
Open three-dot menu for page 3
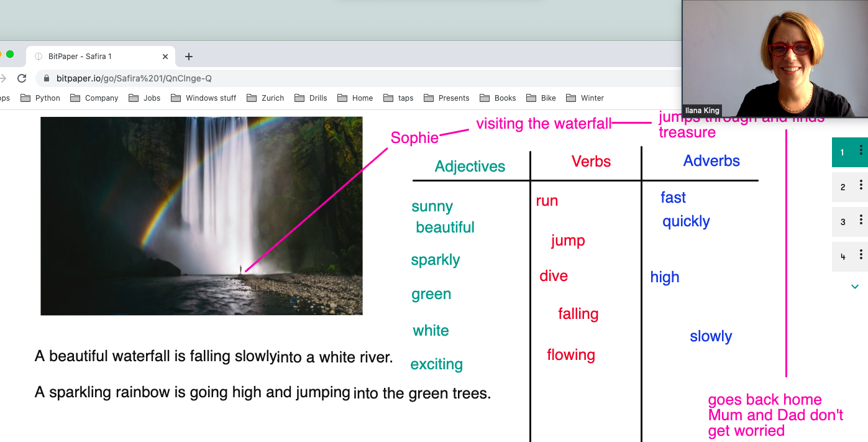pyautogui.click(x=861, y=220)
